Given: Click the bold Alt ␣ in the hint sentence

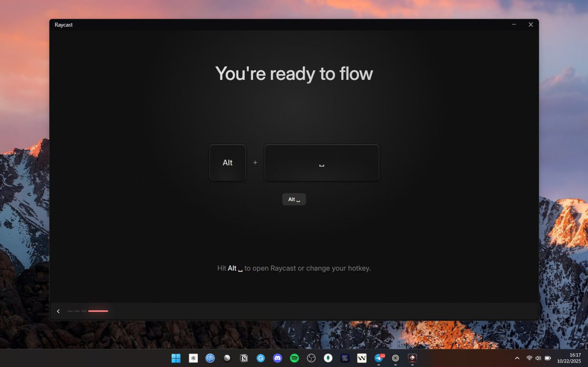Looking at the screenshot, I should (235, 269).
